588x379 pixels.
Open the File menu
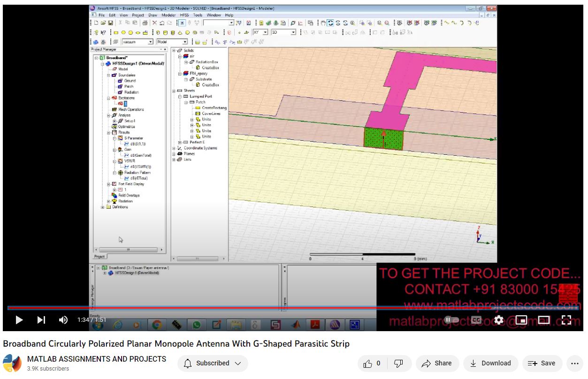pos(101,15)
